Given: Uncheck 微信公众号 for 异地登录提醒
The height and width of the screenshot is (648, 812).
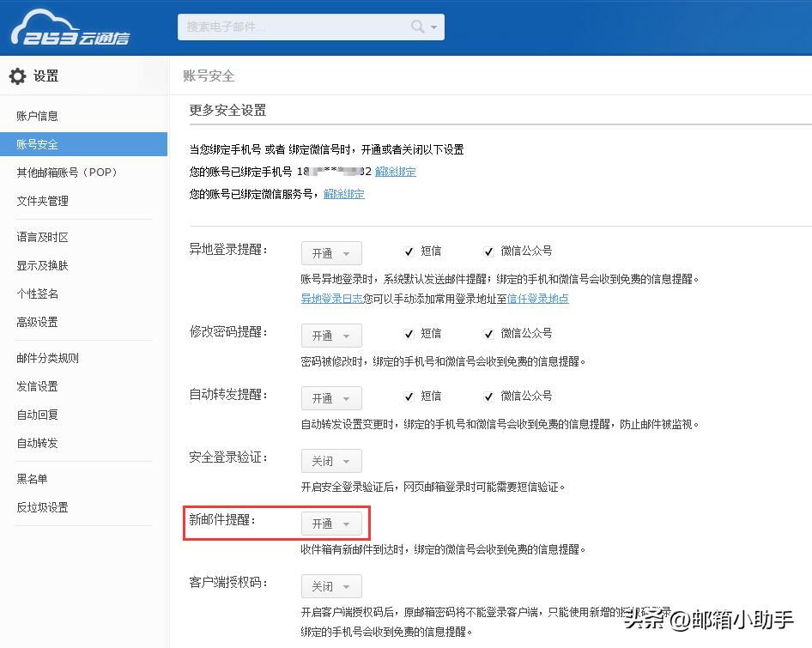Looking at the screenshot, I should pos(488,251).
